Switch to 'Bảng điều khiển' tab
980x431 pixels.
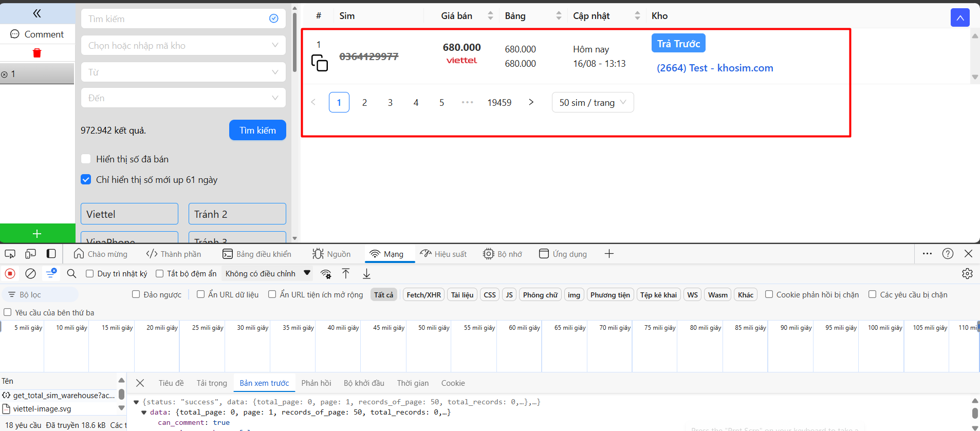point(257,254)
